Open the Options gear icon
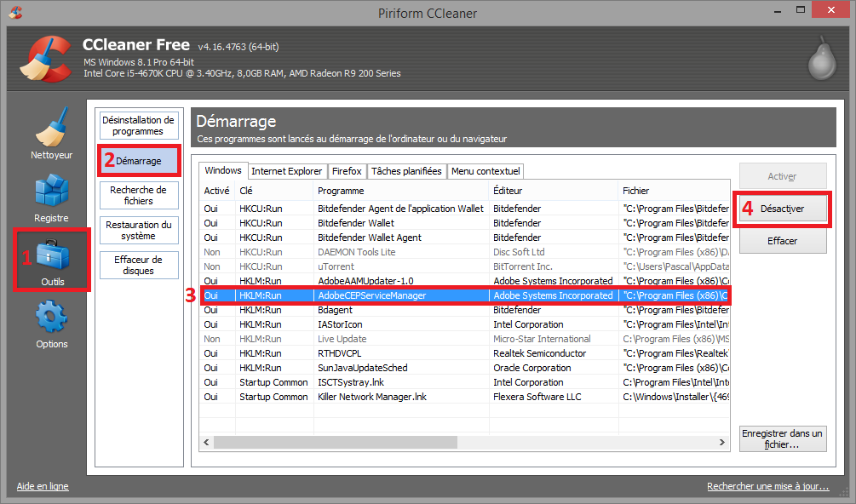 pyautogui.click(x=52, y=319)
